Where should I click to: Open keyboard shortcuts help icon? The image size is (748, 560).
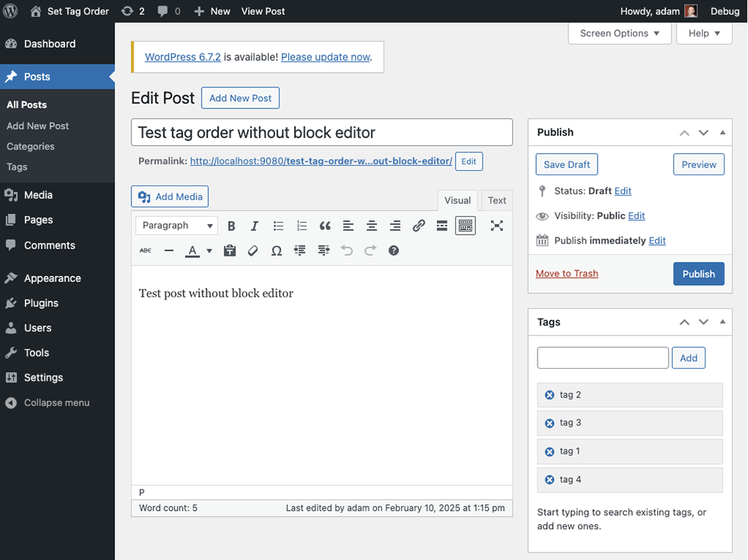click(394, 251)
